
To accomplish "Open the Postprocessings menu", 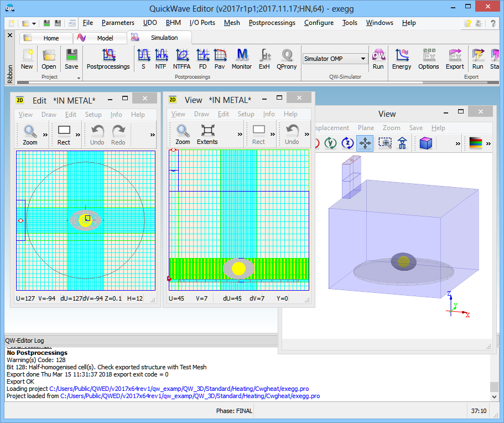I will (x=272, y=23).
